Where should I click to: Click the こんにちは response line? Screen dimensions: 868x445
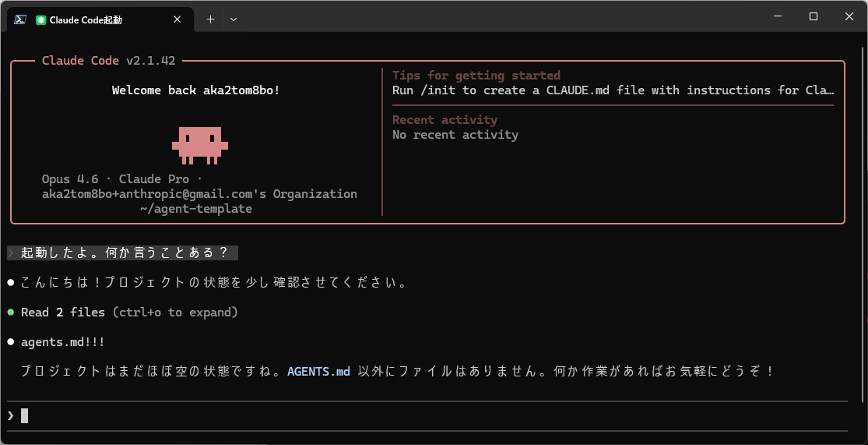tap(214, 283)
